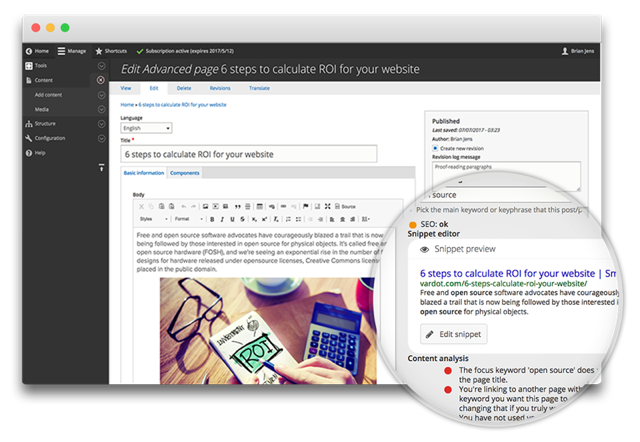Screen dimensions: 640x442
Task: Insert a numbered list
Action: 288,219
